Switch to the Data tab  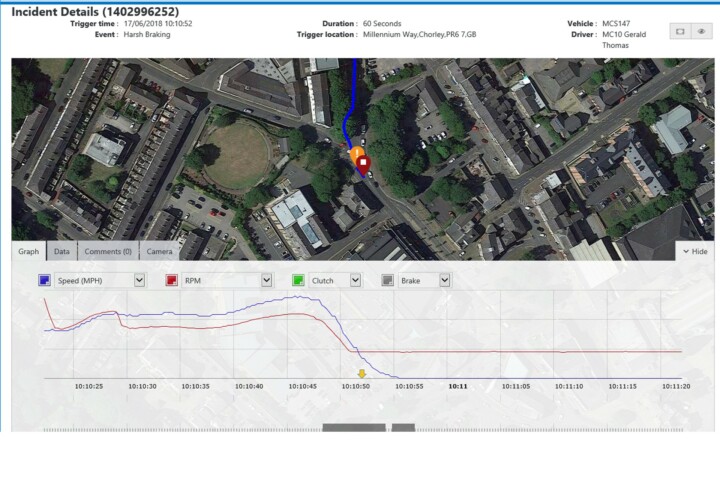[62, 252]
